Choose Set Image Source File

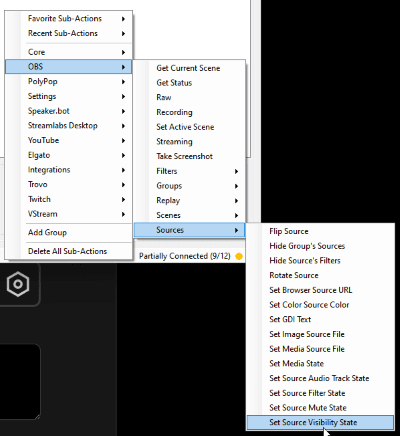(x=320, y=334)
